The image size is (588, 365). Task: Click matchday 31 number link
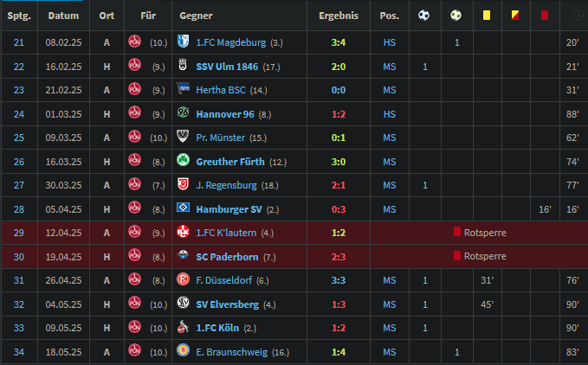(x=20, y=279)
